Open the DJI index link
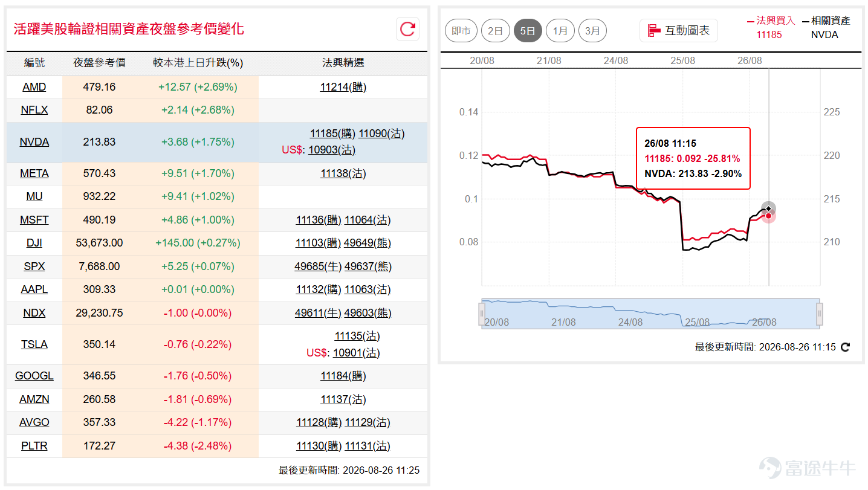The image size is (868, 490). click(34, 243)
